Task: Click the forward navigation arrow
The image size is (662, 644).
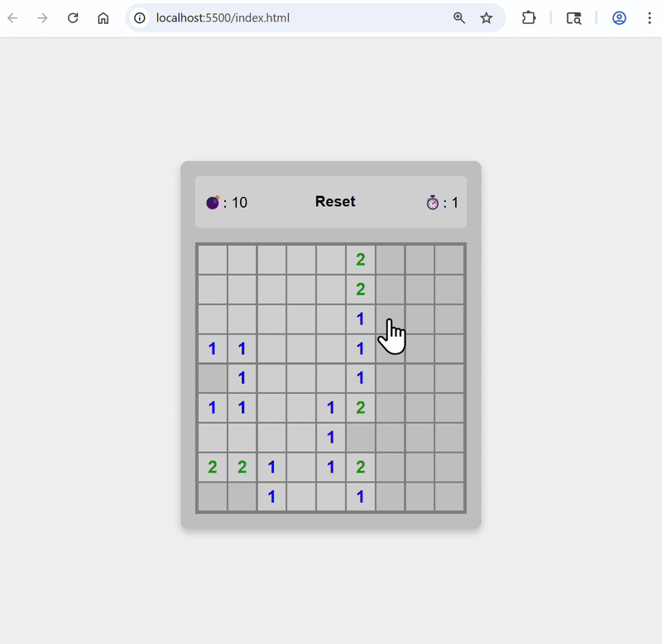Action: (42, 17)
